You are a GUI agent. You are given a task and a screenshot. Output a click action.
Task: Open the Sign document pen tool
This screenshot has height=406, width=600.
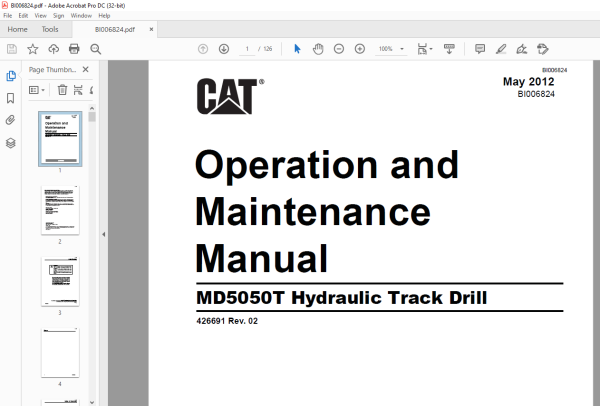coord(522,49)
